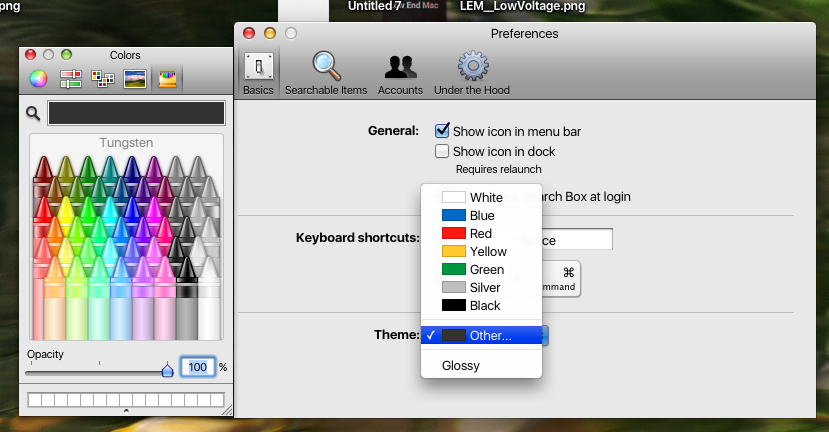
Task: Click the magnifier color sampler icon
Action: click(x=33, y=113)
